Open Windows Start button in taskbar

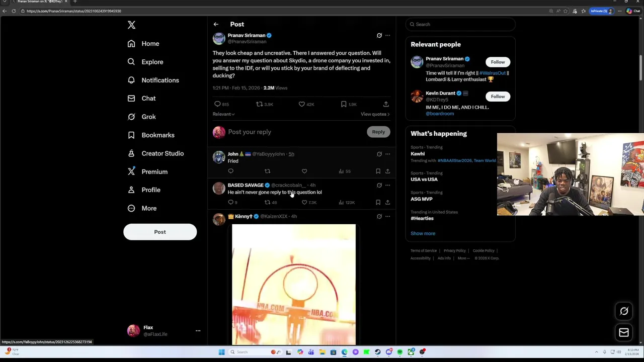[x=221, y=352]
